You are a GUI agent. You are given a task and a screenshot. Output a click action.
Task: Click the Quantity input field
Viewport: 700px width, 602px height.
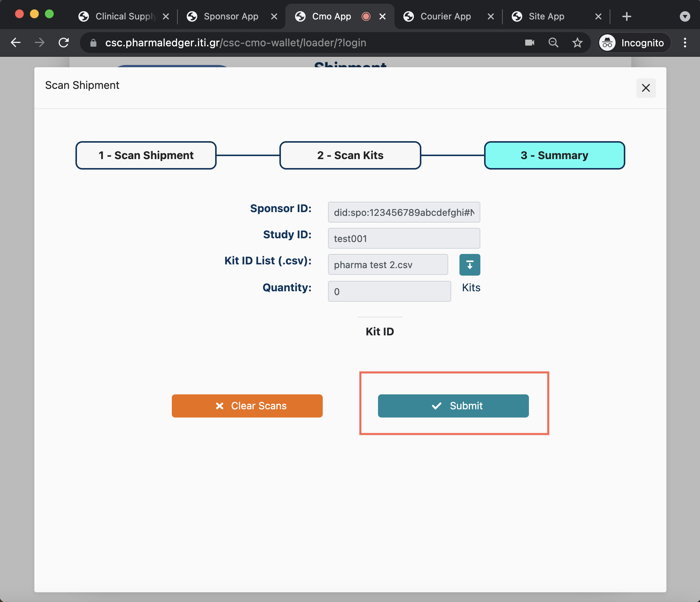(x=390, y=291)
